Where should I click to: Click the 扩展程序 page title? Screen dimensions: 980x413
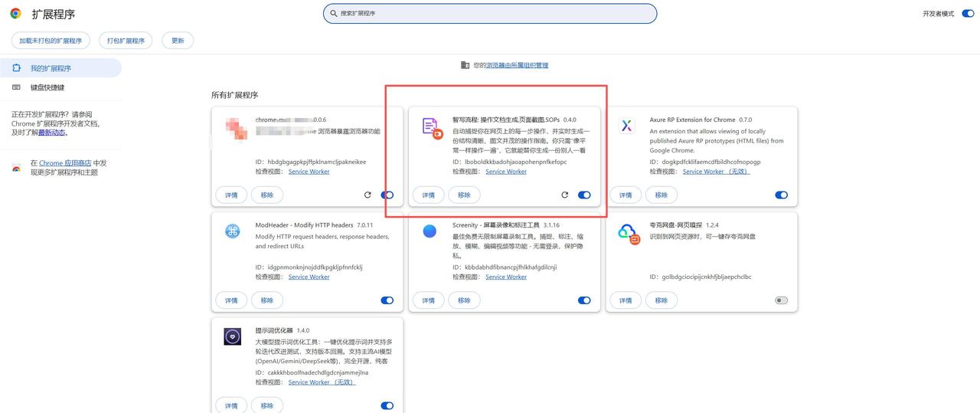click(x=54, y=15)
